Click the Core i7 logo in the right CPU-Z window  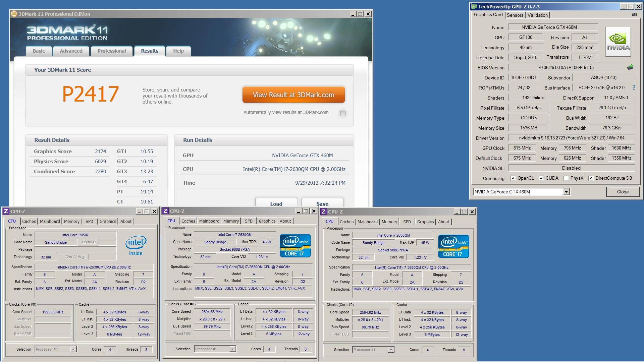[x=453, y=246]
